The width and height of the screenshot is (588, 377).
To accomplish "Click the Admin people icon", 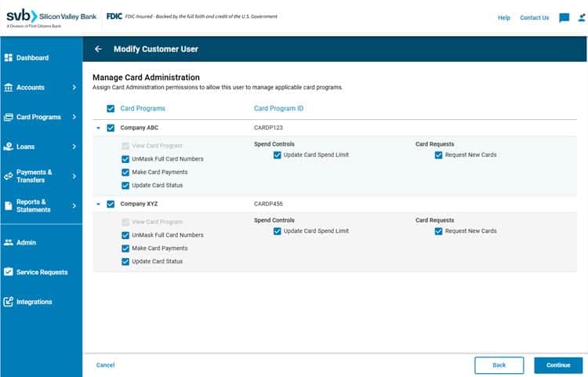I will [9, 242].
